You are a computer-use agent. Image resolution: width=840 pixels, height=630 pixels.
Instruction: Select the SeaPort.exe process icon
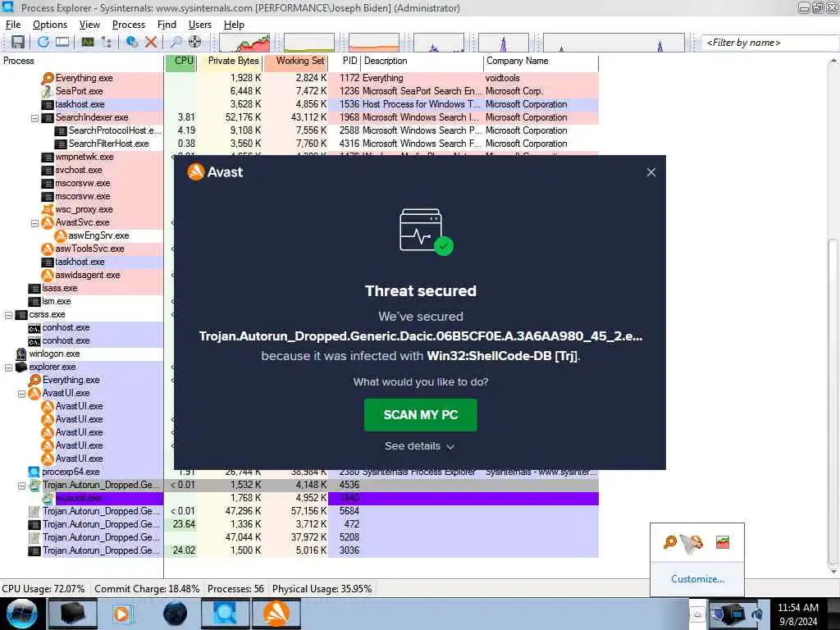point(48,92)
